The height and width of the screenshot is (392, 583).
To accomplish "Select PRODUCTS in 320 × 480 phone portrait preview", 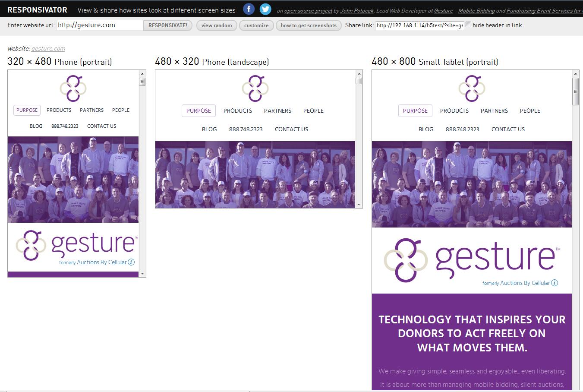I will (x=59, y=110).
